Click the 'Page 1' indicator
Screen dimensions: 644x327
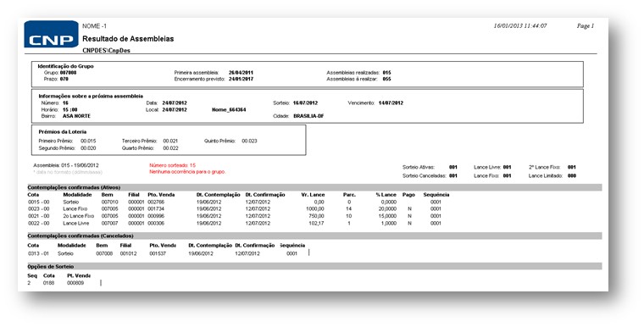tap(586, 26)
